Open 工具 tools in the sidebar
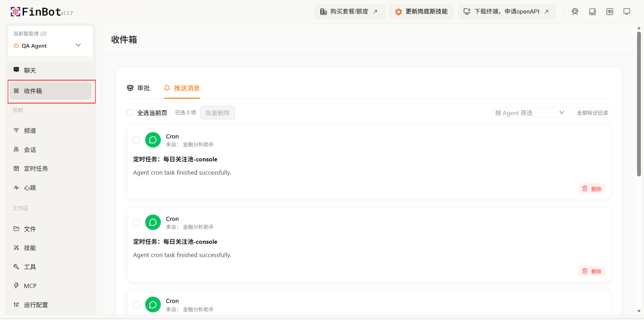 (50, 267)
